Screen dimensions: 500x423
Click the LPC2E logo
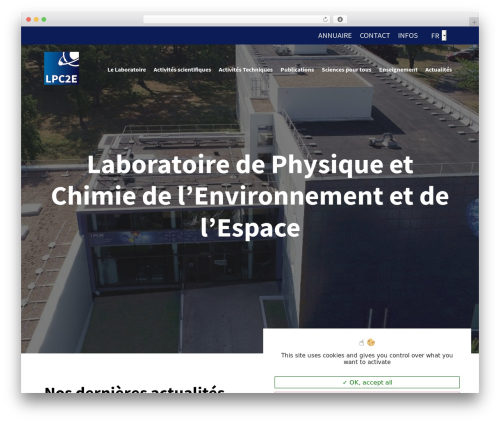click(x=62, y=68)
